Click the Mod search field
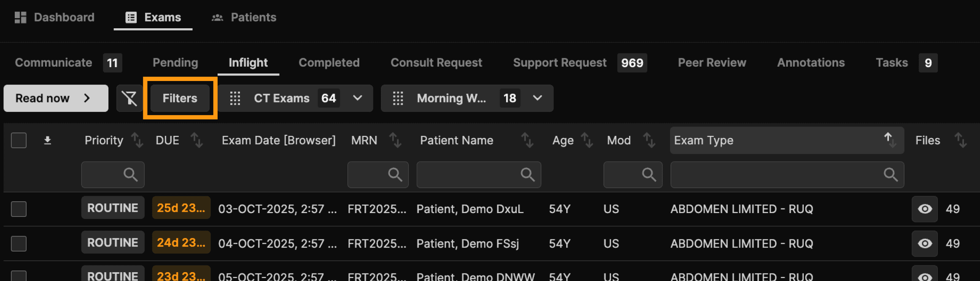 coord(633,175)
